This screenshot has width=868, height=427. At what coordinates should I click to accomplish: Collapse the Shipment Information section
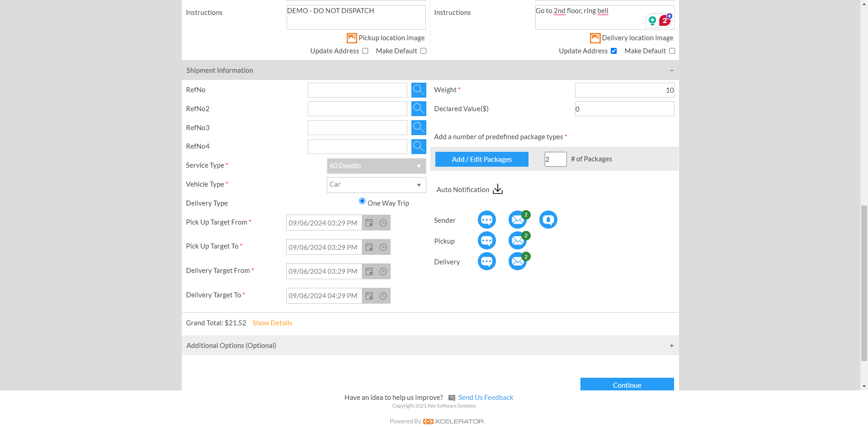coord(672,70)
